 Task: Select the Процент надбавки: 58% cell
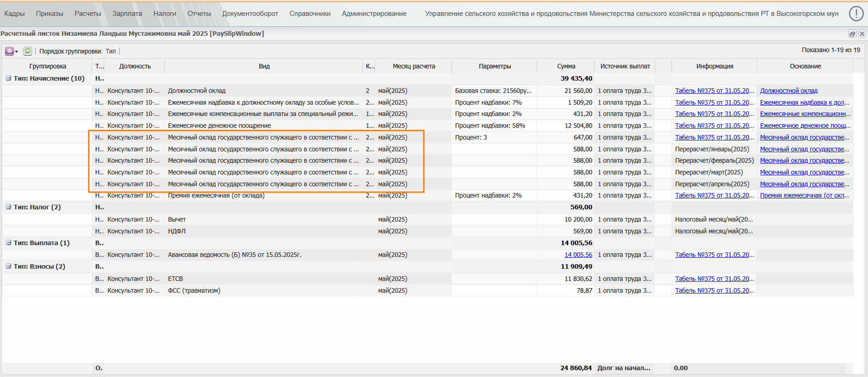[x=494, y=126]
